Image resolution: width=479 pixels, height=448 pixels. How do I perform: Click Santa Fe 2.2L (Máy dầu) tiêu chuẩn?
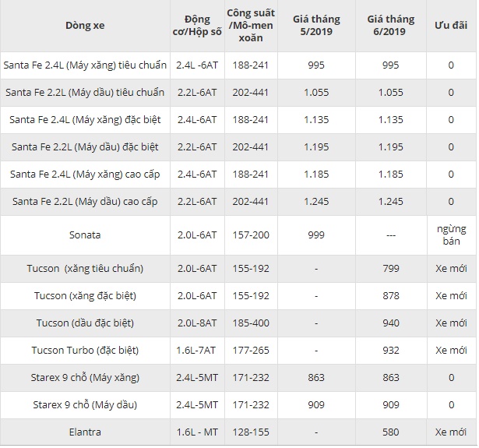tap(85, 93)
